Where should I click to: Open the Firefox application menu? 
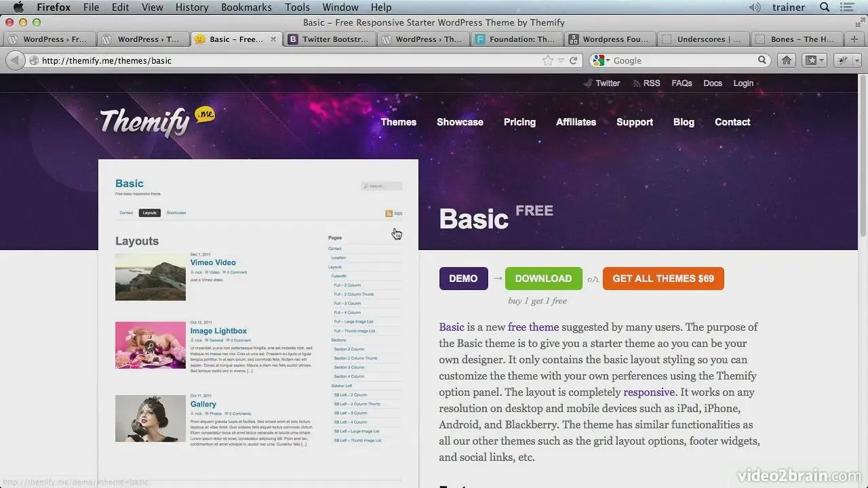pos(54,7)
